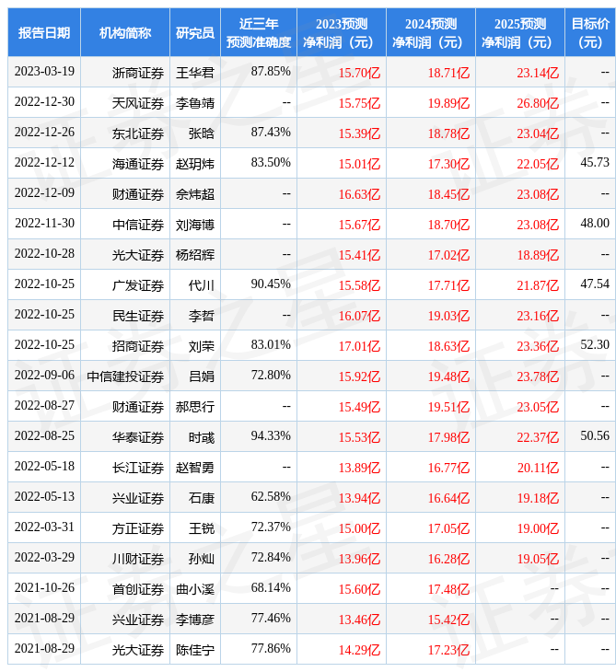Click accuracy value 94.33%
This screenshot has width=616, height=672.
(271, 436)
